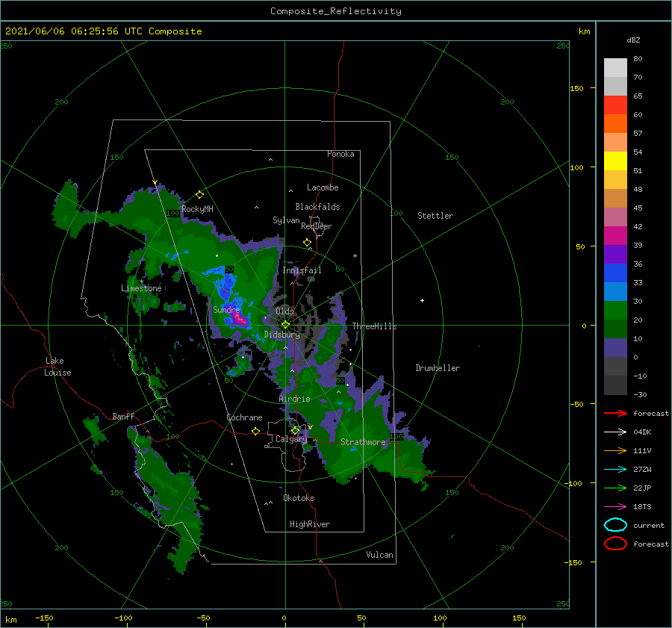
Task: Click the white plus marker east of ThreeHills
Action: click(x=422, y=300)
